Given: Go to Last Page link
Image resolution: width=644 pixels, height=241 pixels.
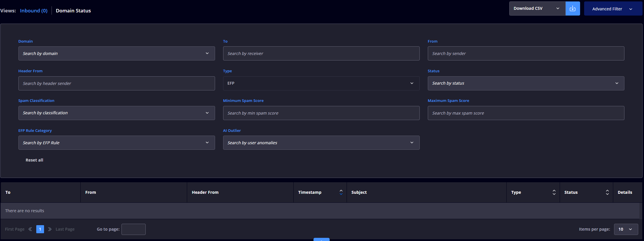Looking at the screenshot, I should click(x=65, y=229).
